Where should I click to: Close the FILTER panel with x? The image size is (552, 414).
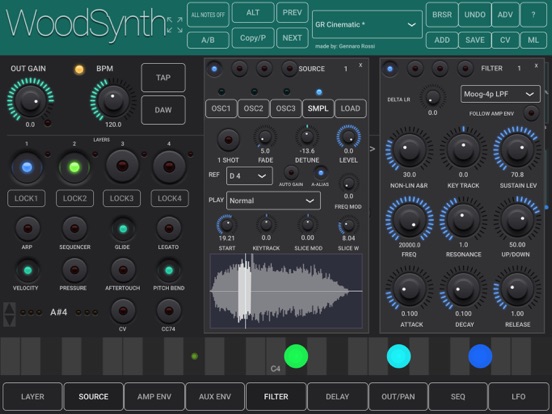coord(536,65)
